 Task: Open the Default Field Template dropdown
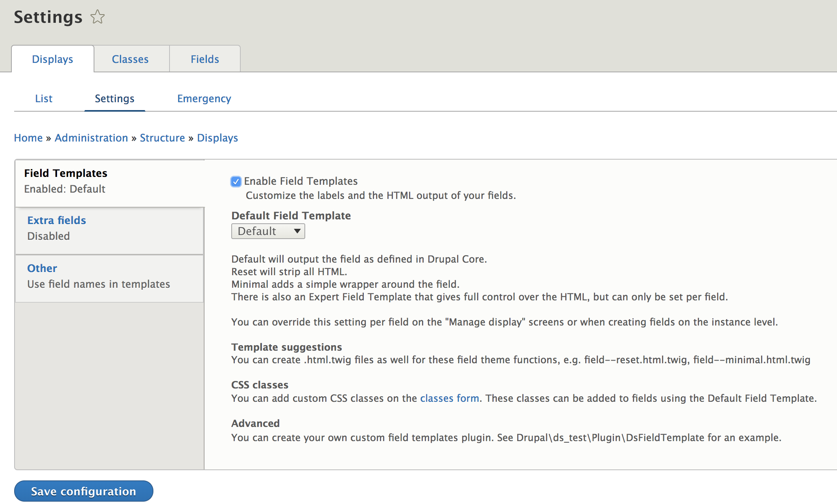pyautogui.click(x=268, y=231)
